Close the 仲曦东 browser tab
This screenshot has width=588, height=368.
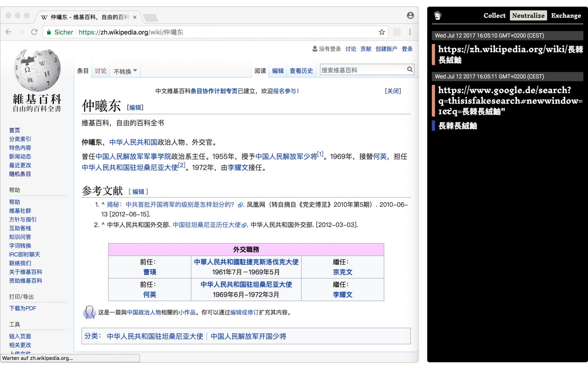coord(135,17)
